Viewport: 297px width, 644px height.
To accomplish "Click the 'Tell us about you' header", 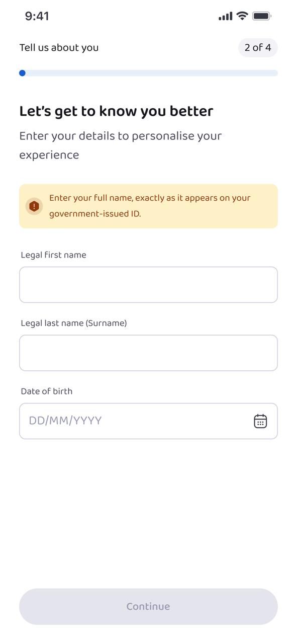I will pyautogui.click(x=59, y=47).
